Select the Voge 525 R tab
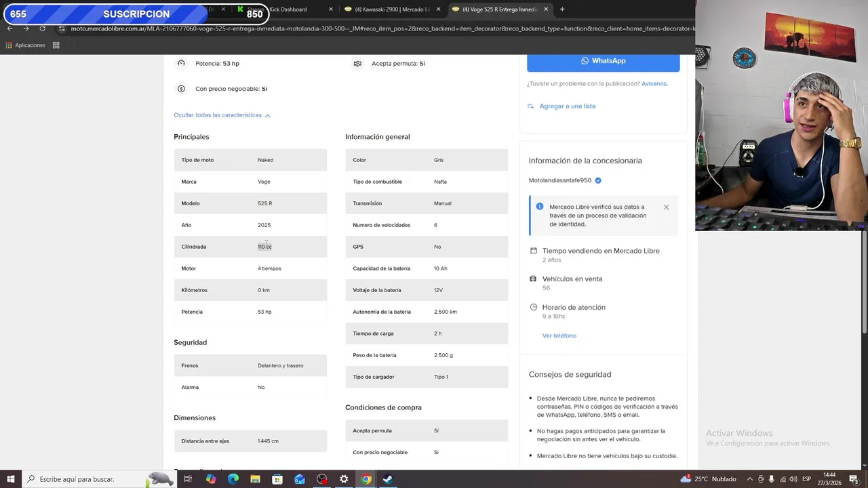868x488 pixels. coord(500,9)
